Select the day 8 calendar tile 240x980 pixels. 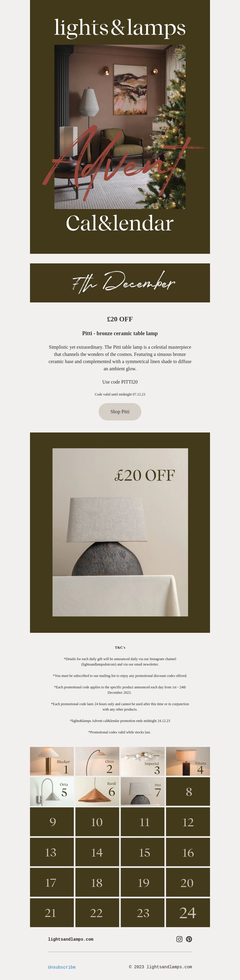pyautogui.click(x=188, y=792)
